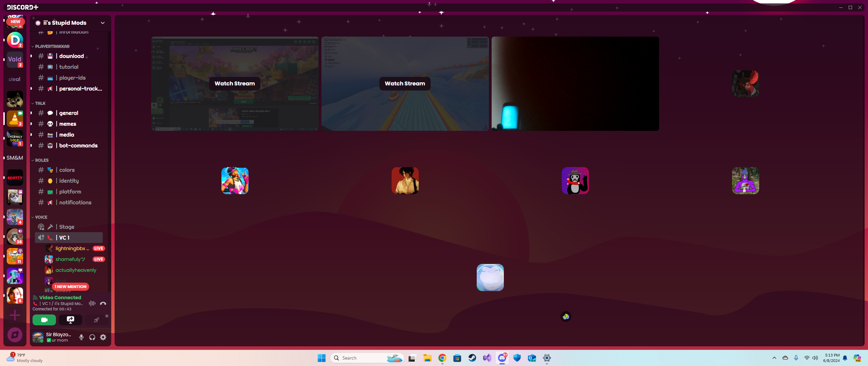Open ii's Stupid Mods server dropdown
868x366 pixels.
[x=102, y=23]
